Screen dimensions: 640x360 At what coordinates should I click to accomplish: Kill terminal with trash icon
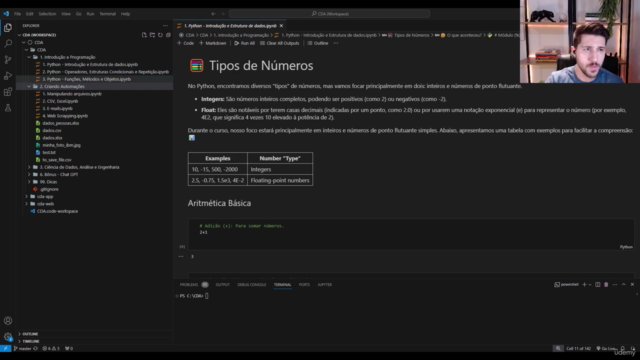click(x=606, y=284)
